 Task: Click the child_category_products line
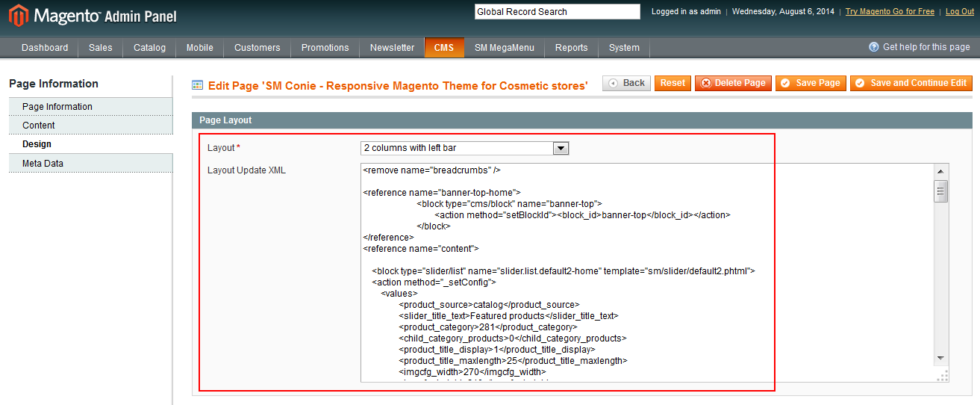pyautogui.click(x=513, y=338)
